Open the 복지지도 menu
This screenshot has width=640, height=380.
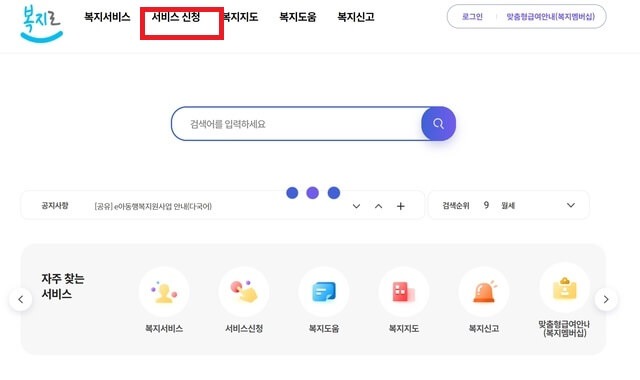[241, 17]
